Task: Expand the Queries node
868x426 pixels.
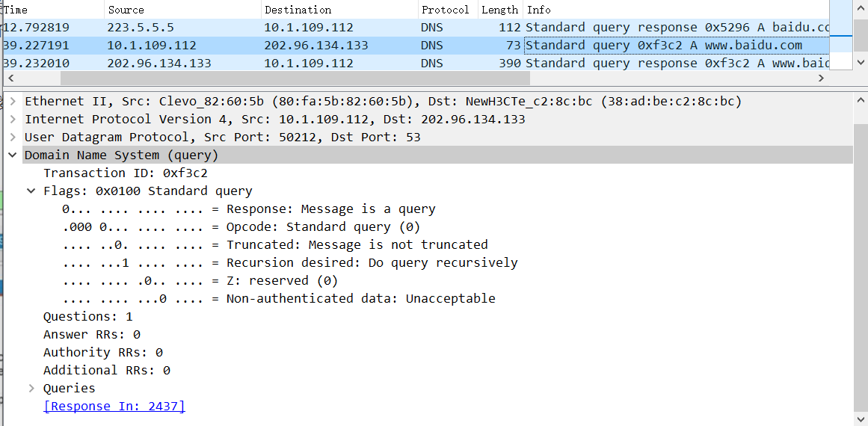Action: click(x=31, y=389)
